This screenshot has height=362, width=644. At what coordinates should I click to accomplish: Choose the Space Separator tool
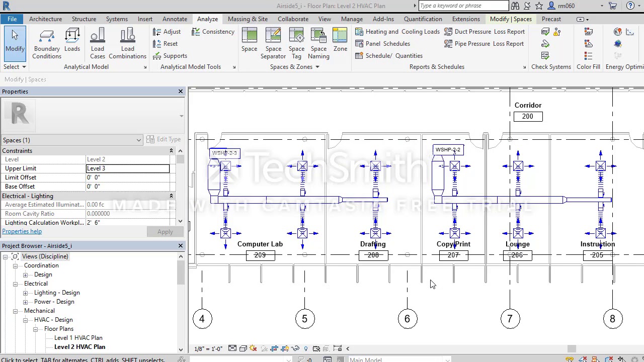pyautogui.click(x=273, y=43)
